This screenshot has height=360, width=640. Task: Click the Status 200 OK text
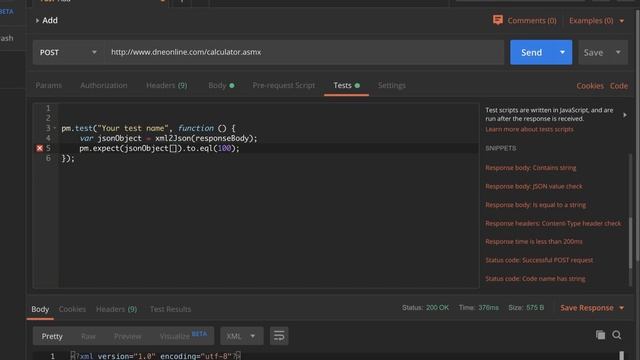pyautogui.click(x=425, y=307)
